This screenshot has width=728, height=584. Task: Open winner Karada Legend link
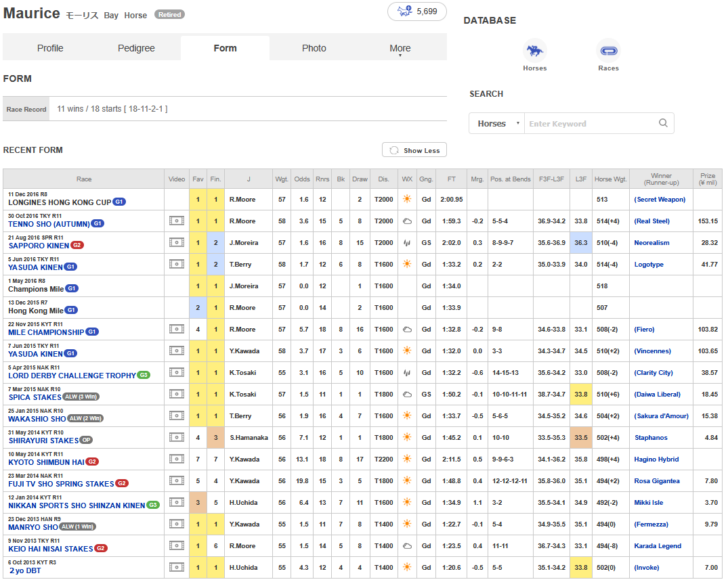click(x=658, y=545)
